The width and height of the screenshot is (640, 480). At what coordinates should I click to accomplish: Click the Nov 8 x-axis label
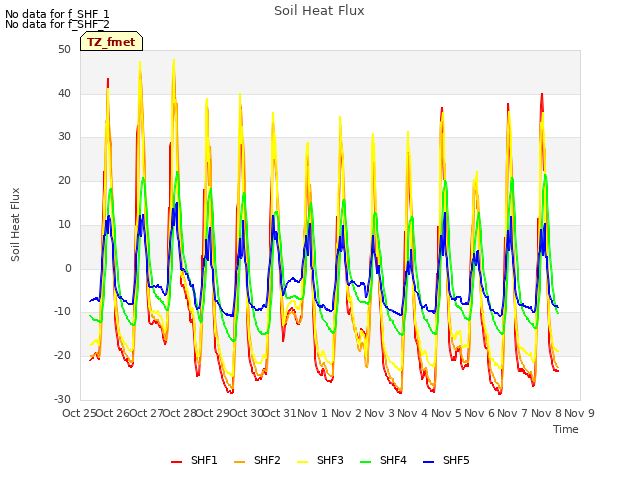click(x=546, y=413)
